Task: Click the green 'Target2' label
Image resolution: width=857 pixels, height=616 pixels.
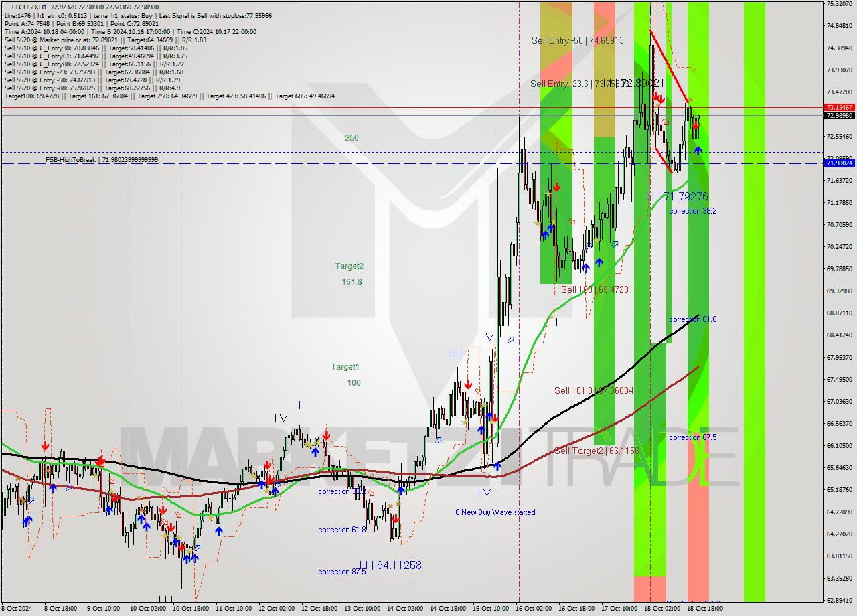Action: (349, 266)
